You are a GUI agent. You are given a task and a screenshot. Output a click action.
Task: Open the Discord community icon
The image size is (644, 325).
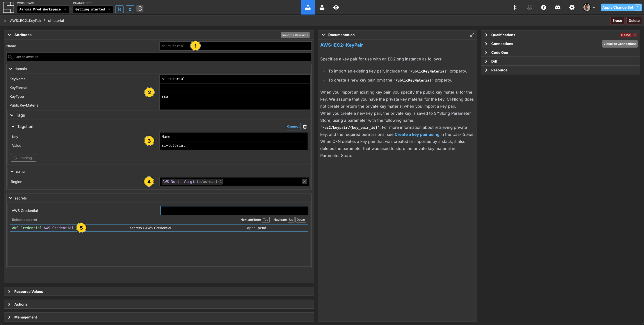pyautogui.click(x=558, y=7)
